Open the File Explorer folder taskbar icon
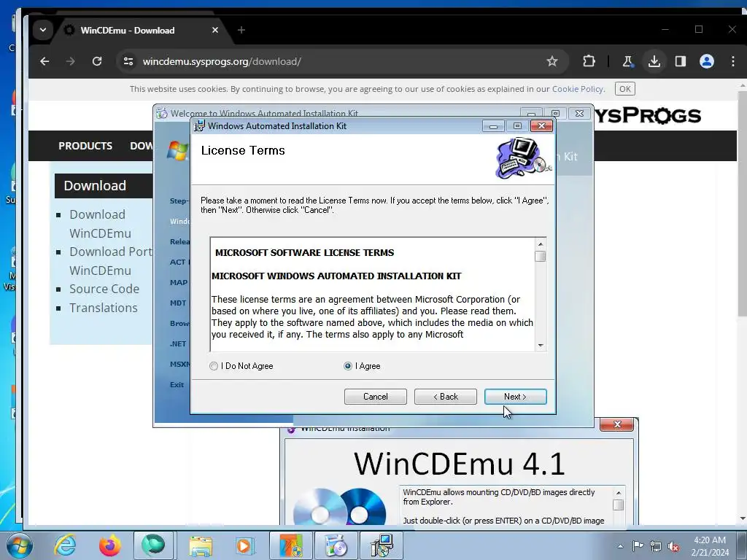This screenshot has width=747, height=560. (201, 545)
